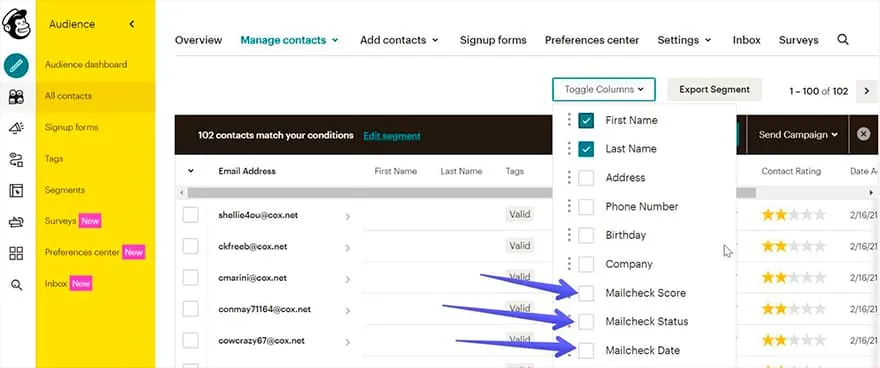This screenshot has height=368, width=880.
Task: Uncheck the First Name column
Action: [x=586, y=120]
